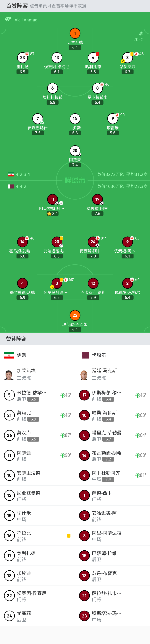The width and height of the screenshot is (150, 644).
Task: Open Iran player number 20 阿兹蒙
Action: tap(75, 150)
